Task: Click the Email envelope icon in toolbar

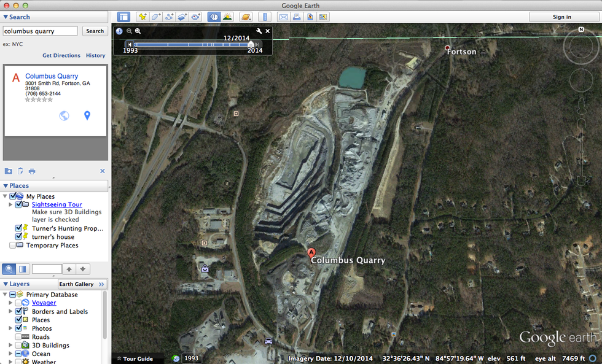Action: point(284,17)
